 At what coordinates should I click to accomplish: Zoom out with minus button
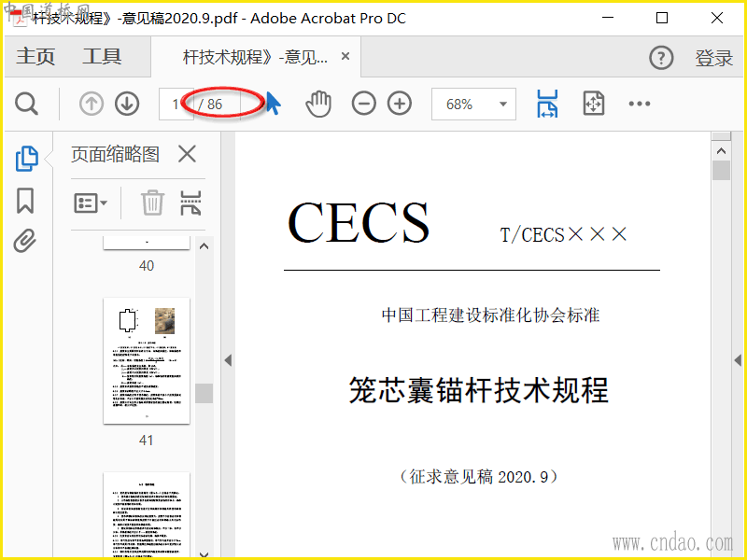364,104
